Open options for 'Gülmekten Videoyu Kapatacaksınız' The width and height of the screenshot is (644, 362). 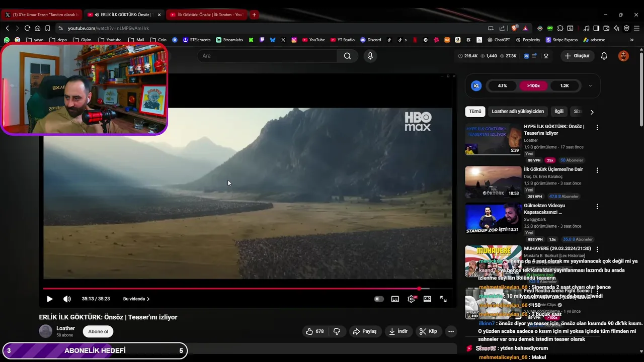597,207
